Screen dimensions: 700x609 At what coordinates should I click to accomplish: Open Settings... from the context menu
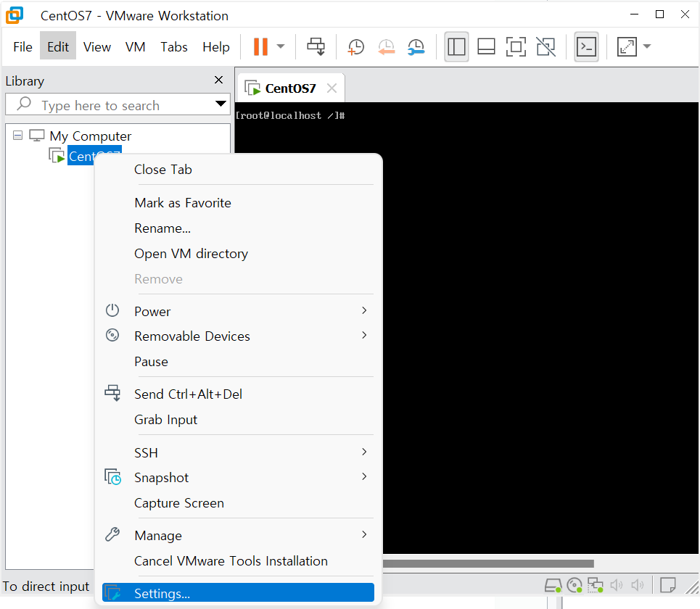coord(238,592)
